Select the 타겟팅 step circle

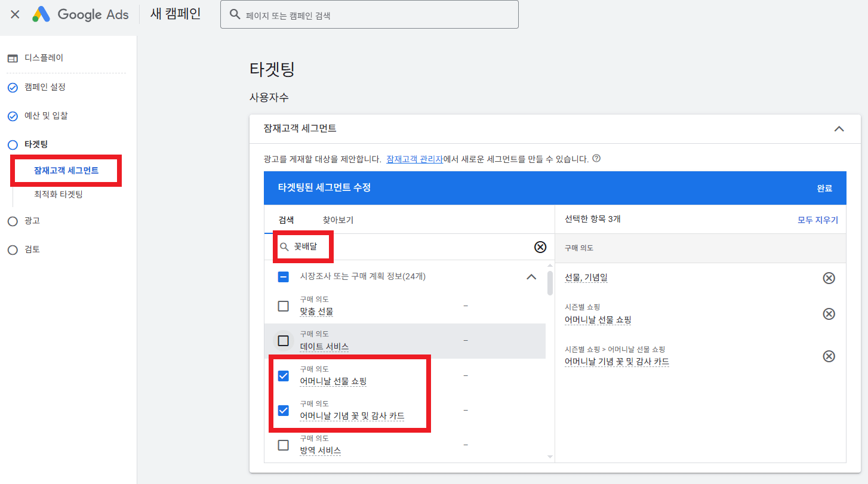(x=13, y=144)
